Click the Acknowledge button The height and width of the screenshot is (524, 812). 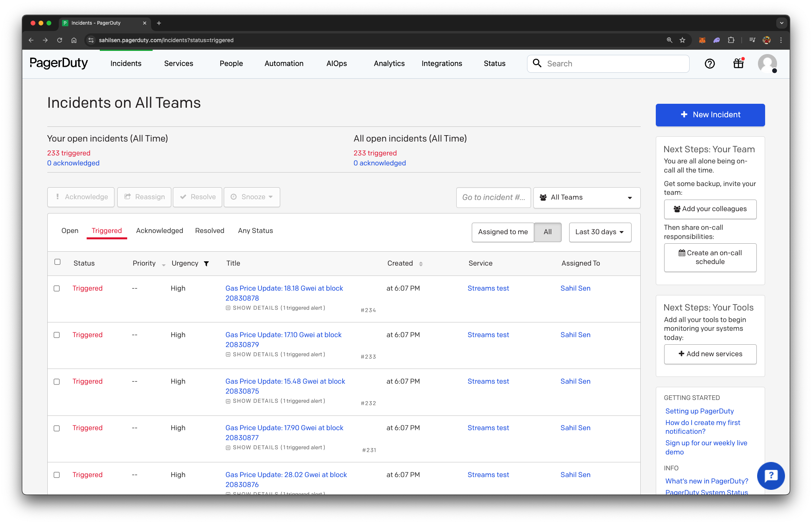click(81, 197)
